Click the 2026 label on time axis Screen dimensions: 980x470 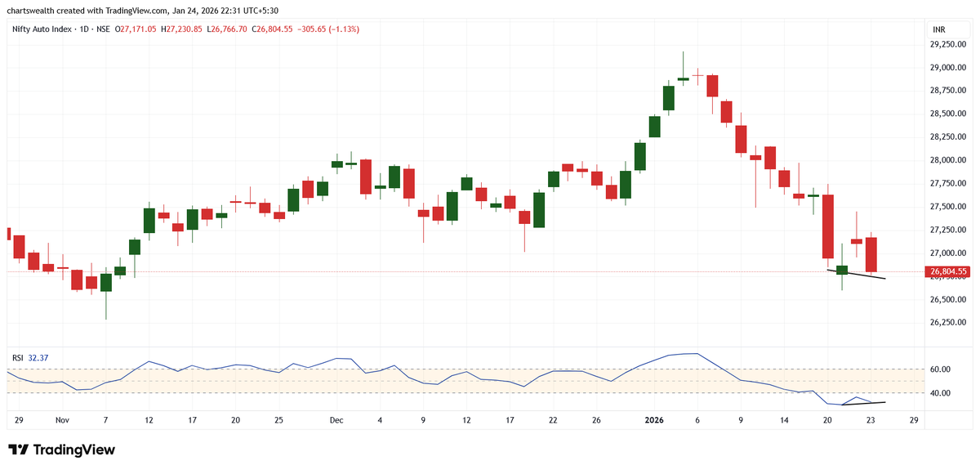(x=654, y=420)
